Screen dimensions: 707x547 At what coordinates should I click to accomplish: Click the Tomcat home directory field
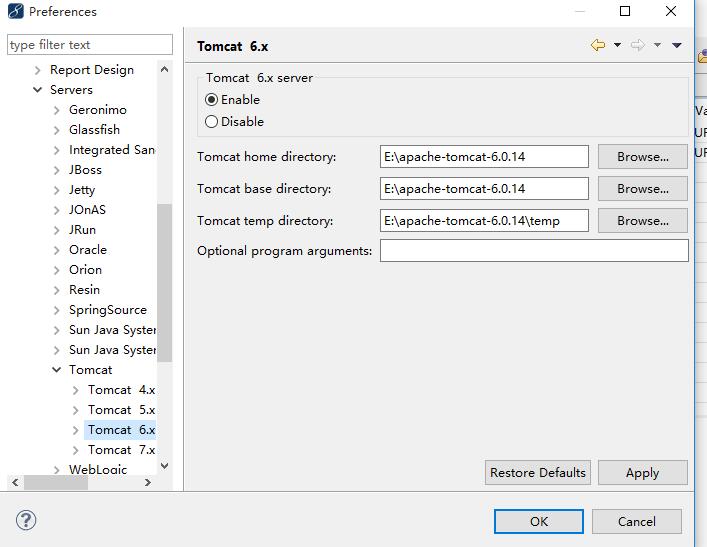484,156
